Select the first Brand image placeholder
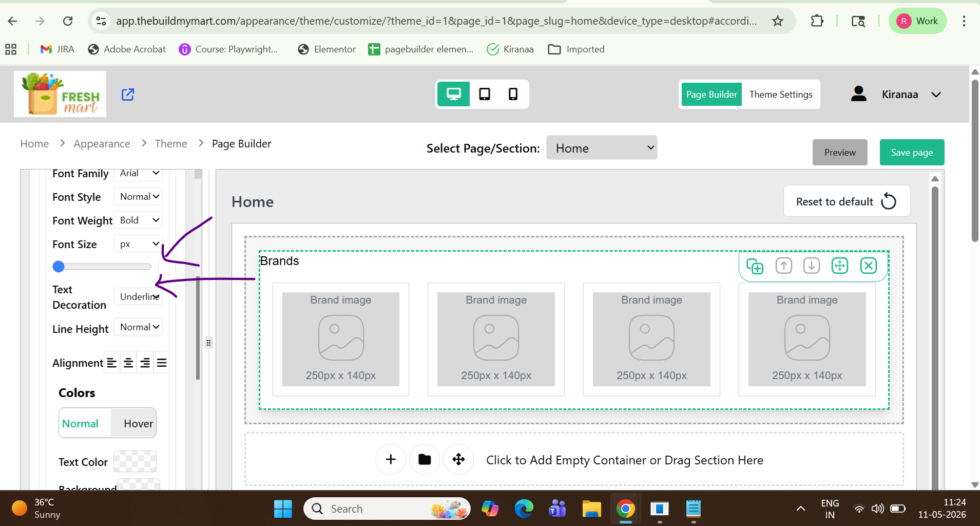Screen dimensions: 980x526 341,339
